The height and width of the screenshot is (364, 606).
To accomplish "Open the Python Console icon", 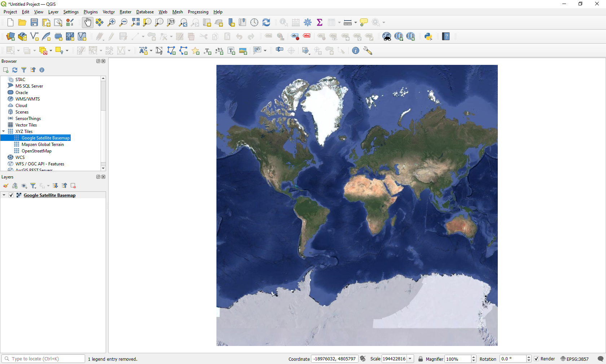I will [428, 36].
